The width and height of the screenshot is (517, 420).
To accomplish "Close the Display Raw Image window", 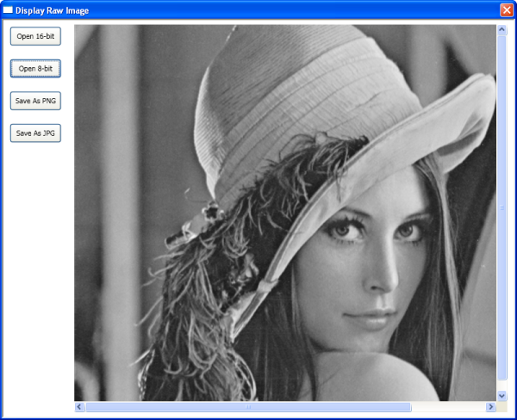I will pos(507,10).
